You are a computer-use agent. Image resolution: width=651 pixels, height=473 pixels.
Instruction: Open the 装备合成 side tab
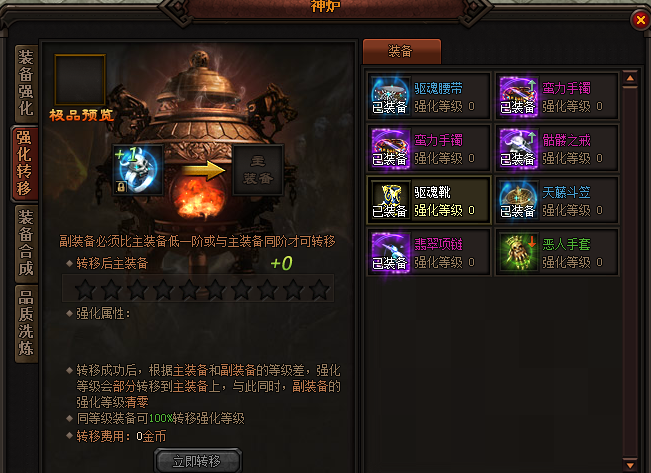(x=26, y=243)
